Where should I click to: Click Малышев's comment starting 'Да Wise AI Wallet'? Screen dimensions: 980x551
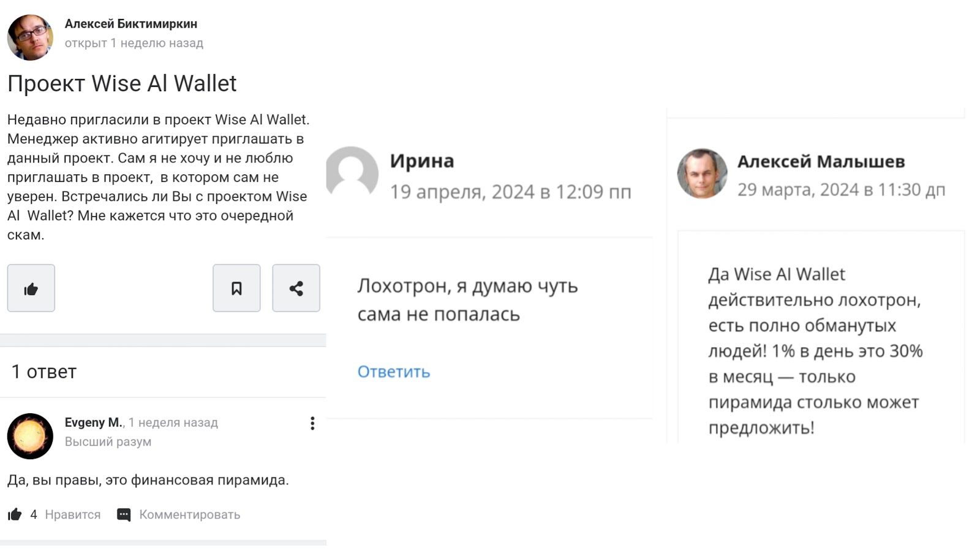coord(815,351)
